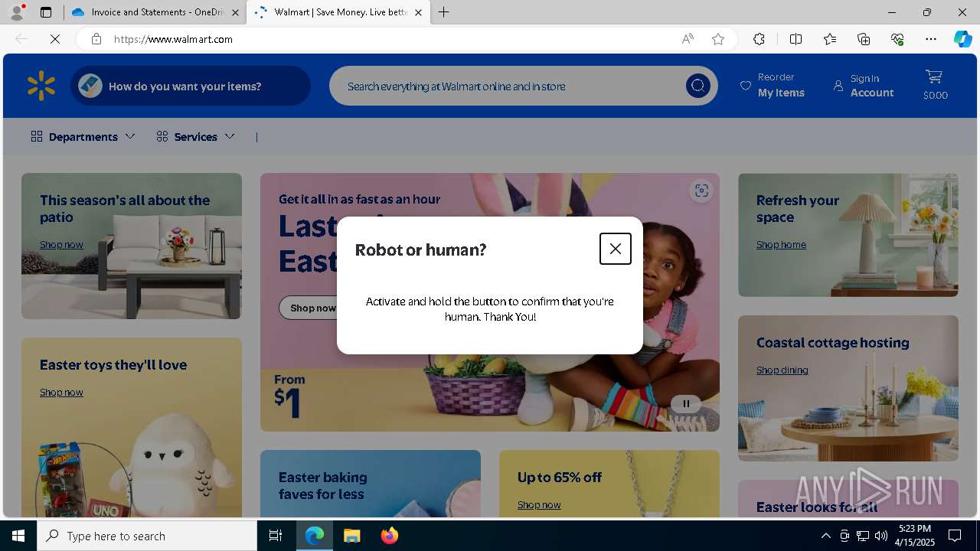
Task: Open the shopping cart icon
Action: pyautogui.click(x=934, y=77)
